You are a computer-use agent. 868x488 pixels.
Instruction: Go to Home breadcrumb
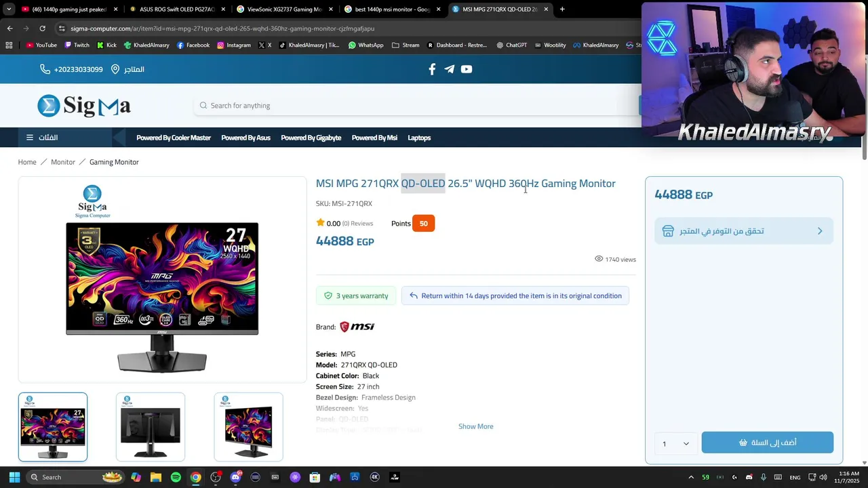(27, 162)
